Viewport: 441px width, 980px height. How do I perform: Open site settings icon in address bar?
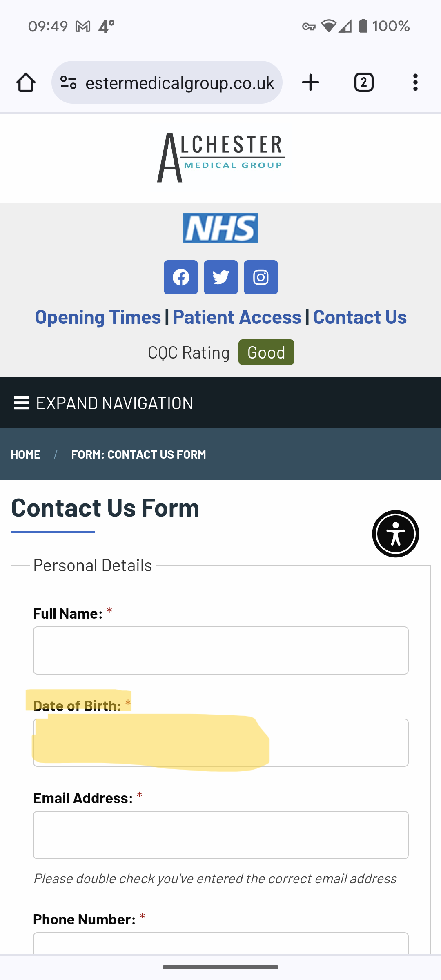pyautogui.click(x=68, y=82)
